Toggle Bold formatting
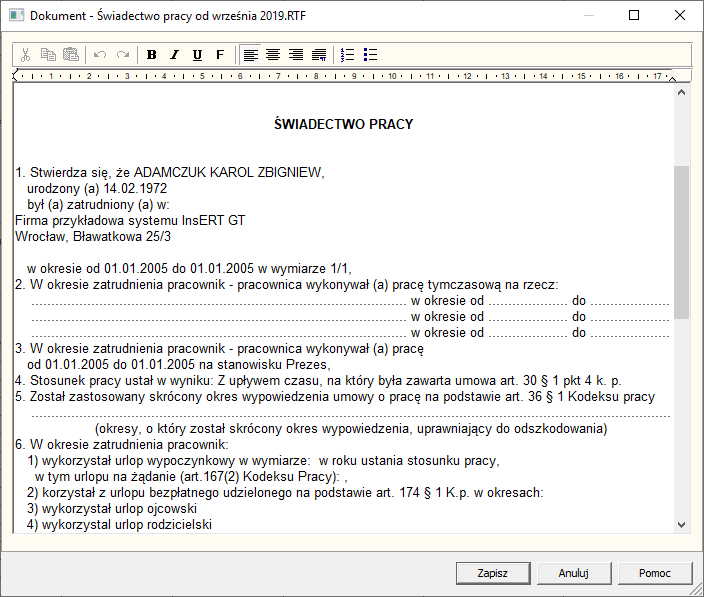Viewport: 704px width, 597px height. pyautogui.click(x=152, y=55)
